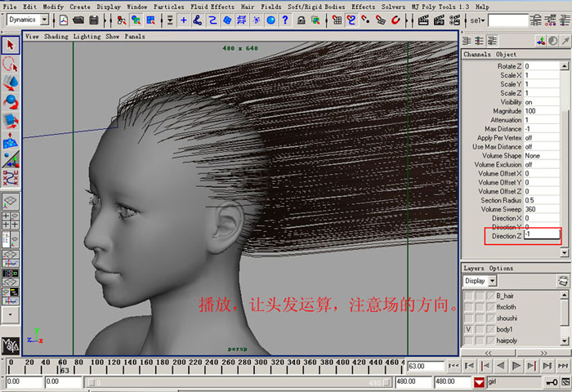The width and height of the screenshot is (572, 392).
Task: Open the Solvers menu
Action: (393, 7)
